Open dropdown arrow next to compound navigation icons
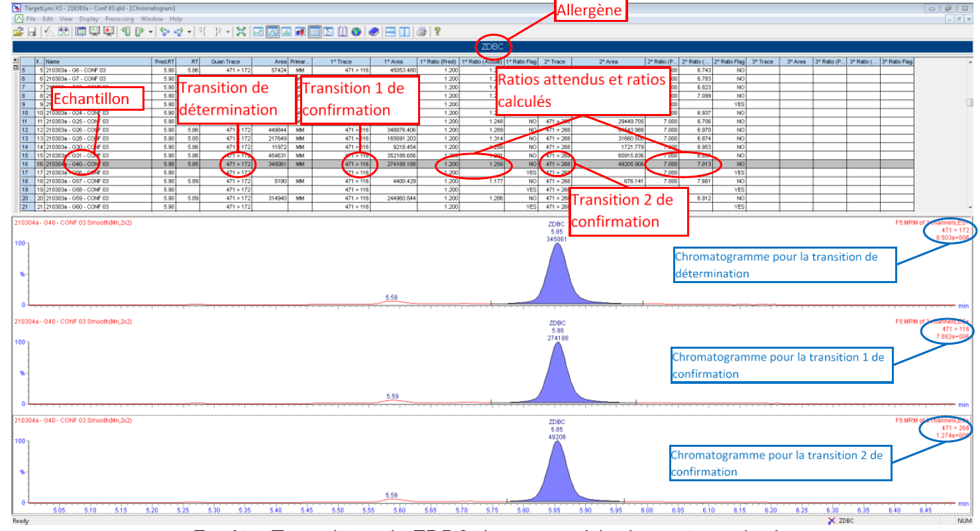This screenshot has height=531, width=980. 190,31
